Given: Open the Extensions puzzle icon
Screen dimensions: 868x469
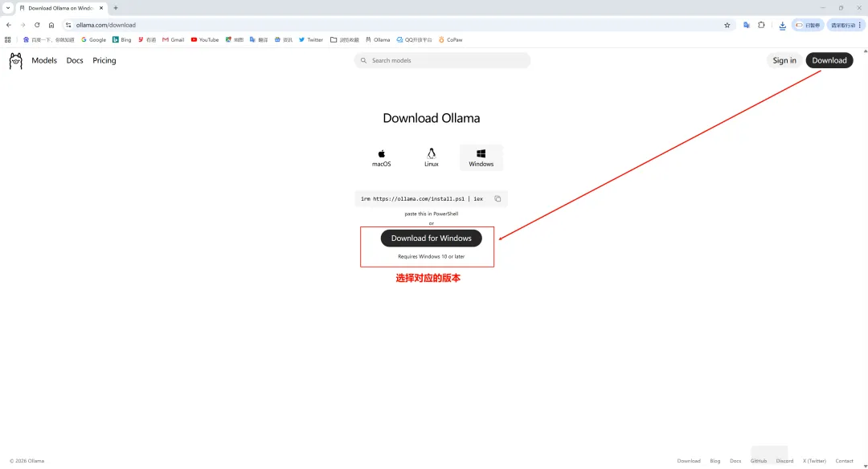Looking at the screenshot, I should 761,25.
